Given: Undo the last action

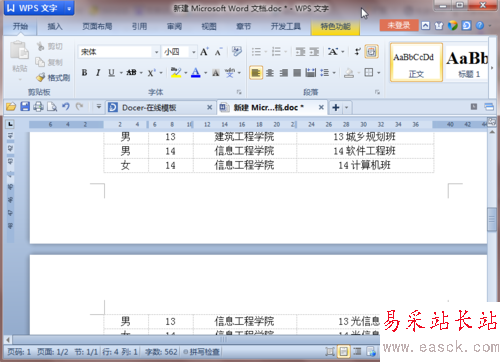Looking at the screenshot, I should 66,107.
